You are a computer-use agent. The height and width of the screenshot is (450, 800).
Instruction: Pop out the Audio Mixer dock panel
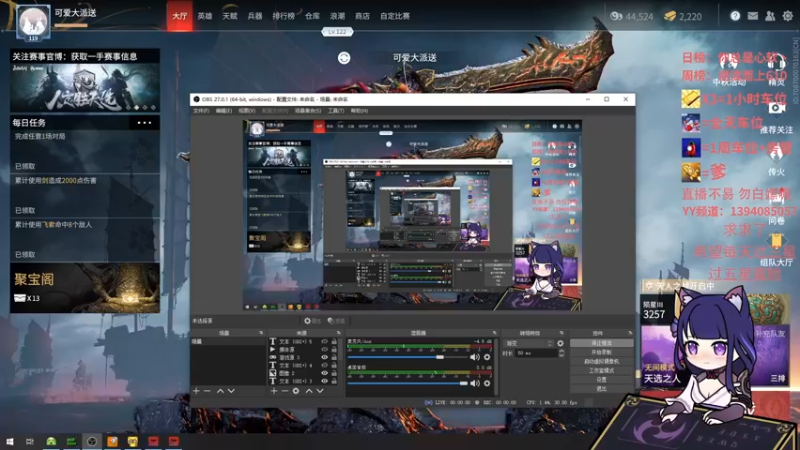pyautogui.click(x=494, y=333)
